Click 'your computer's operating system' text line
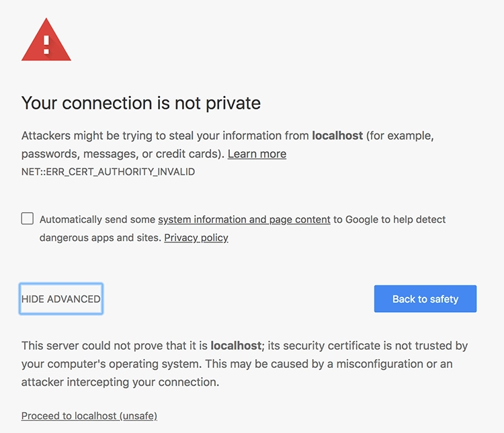This screenshot has width=504, height=433. [x=112, y=364]
